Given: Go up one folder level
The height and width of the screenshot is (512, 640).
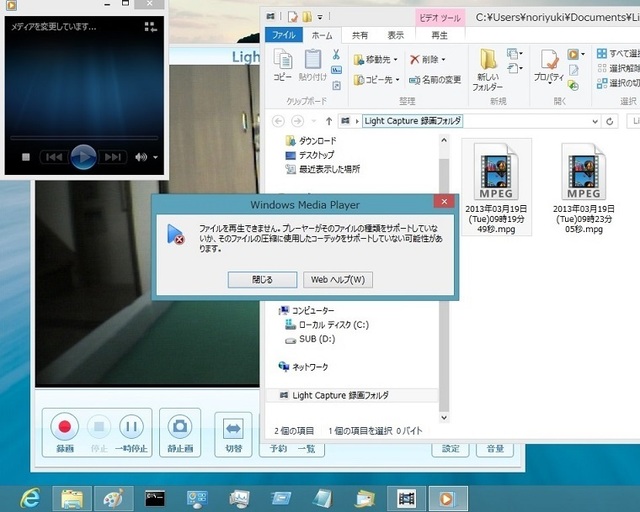Looking at the screenshot, I should tap(329, 121).
